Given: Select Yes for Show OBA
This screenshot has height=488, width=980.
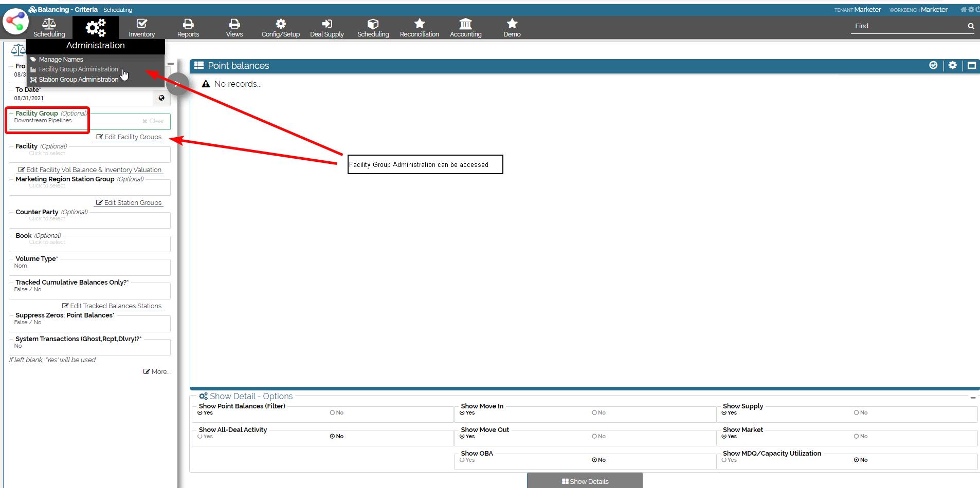Looking at the screenshot, I should 463,460.
